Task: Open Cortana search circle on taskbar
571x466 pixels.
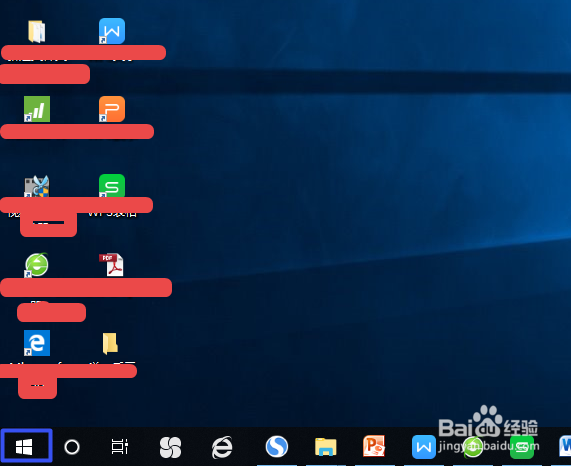Action: click(72, 447)
